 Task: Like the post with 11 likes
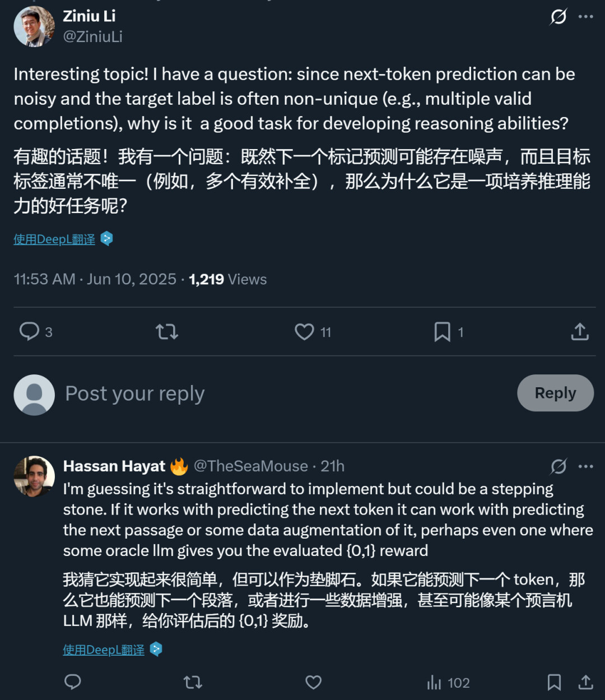[x=305, y=332]
